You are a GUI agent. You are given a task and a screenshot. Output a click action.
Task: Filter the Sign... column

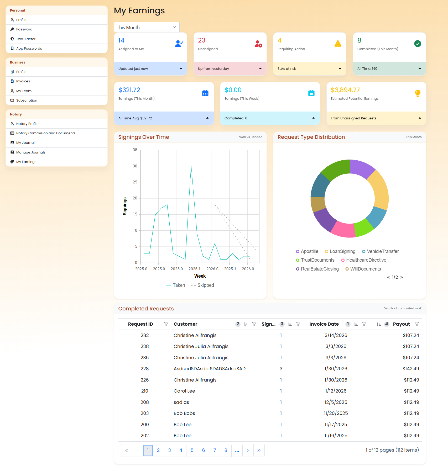pyautogui.click(x=298, y=324)
